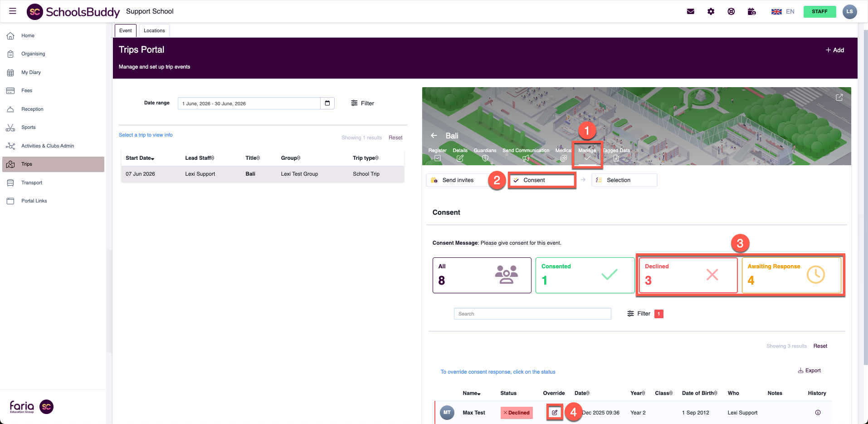Screen dimensions: 868x424
Task: View history info icon for Max Test
Action: click(818, 413)
